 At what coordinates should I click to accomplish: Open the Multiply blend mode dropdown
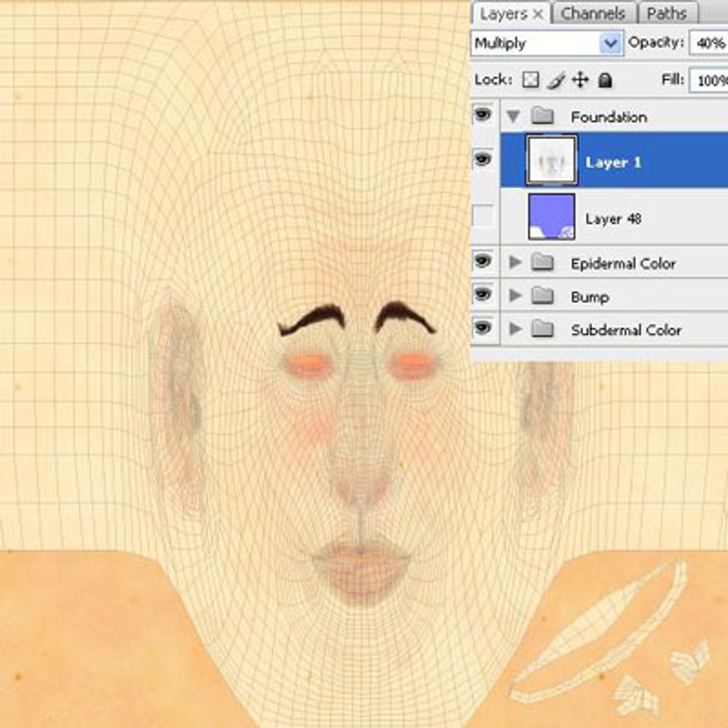[547, 43]
